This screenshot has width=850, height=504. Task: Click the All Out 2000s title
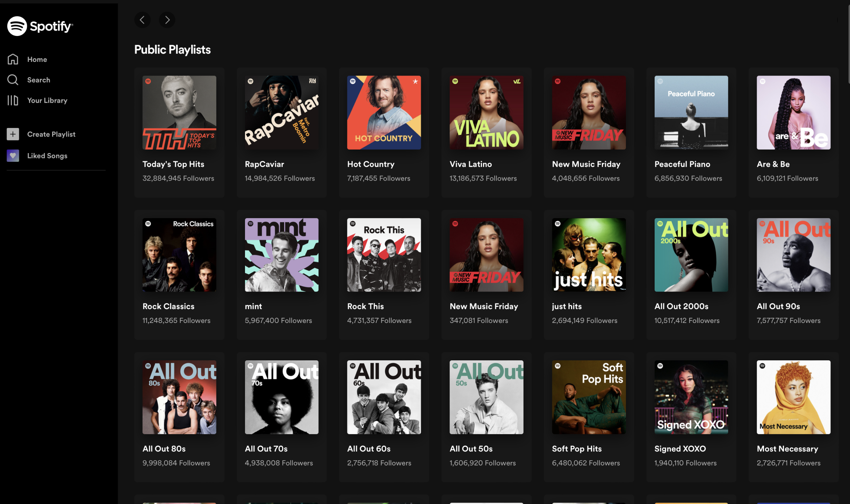[x=682, y=307]
